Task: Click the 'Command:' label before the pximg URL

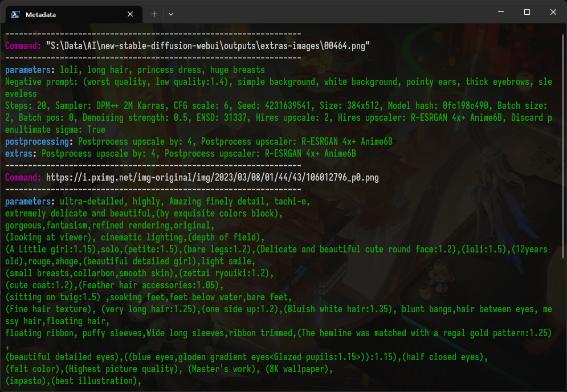Action: [x=23, y=178]
